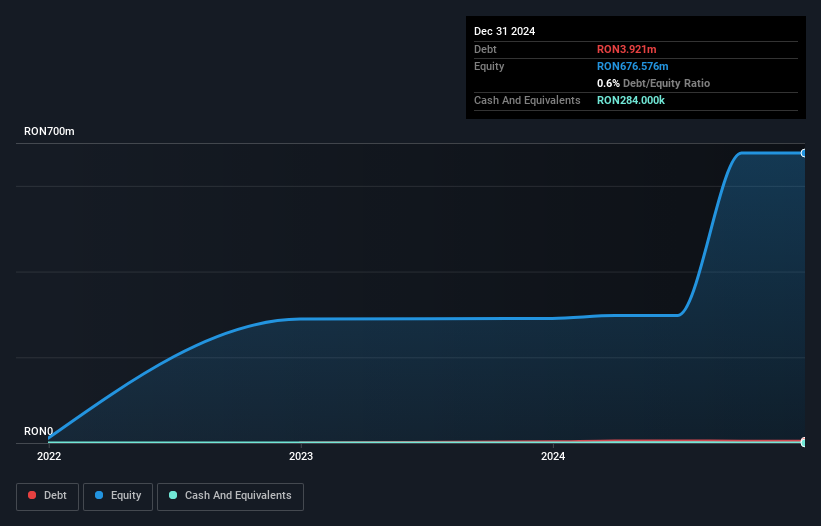The height and width of the screenshot is (526, 821).
Task: Toggle Cash And Equivalents legend button
Action: (230, 496)
